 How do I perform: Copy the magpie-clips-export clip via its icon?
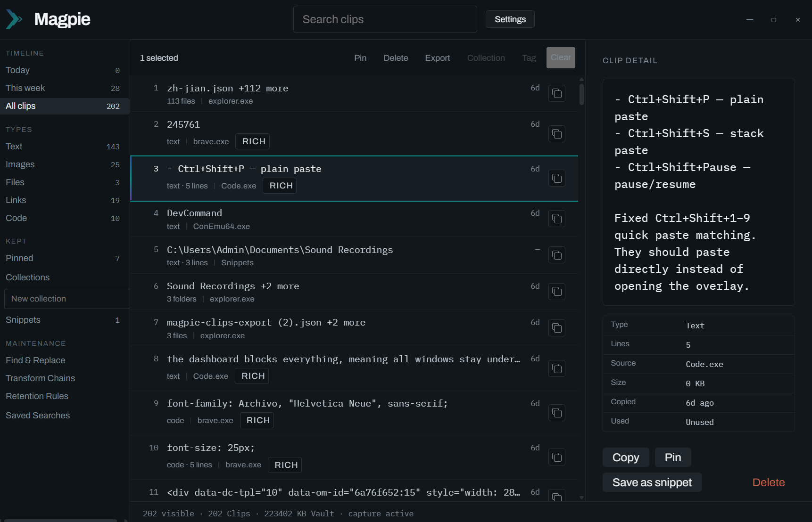click(x=557, y=328)
